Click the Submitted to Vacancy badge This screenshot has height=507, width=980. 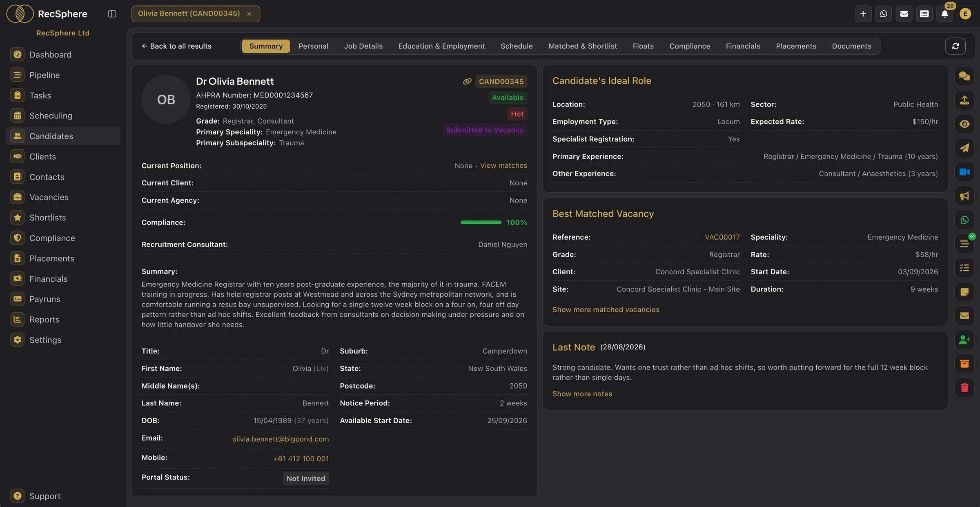485,130
